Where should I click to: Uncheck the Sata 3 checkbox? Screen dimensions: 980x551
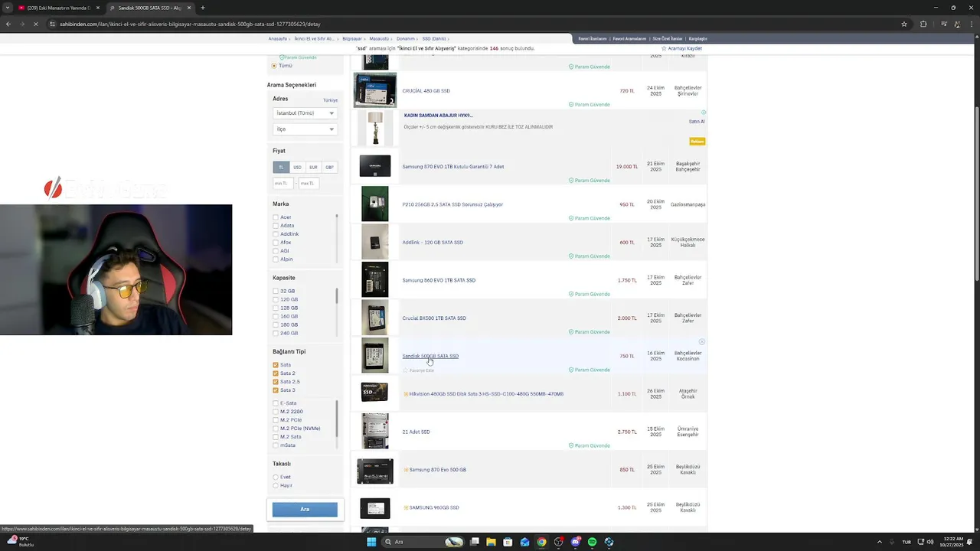[276, 390]
